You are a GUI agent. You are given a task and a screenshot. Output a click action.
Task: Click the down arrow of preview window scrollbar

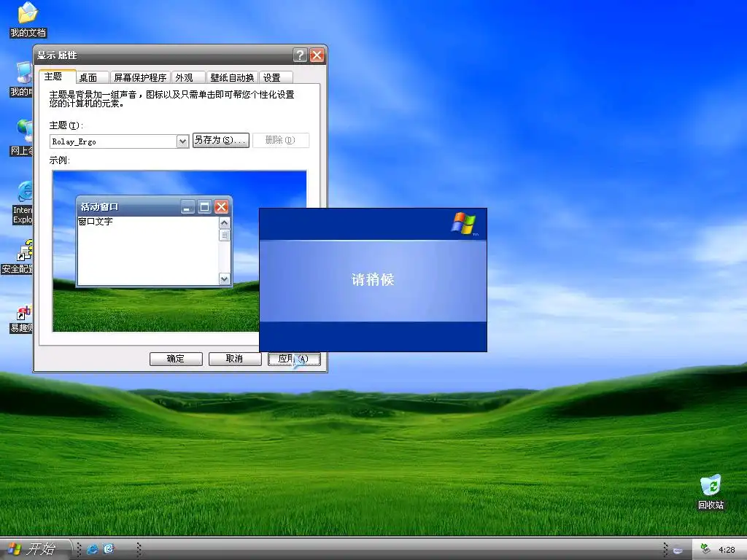point(225,279)
